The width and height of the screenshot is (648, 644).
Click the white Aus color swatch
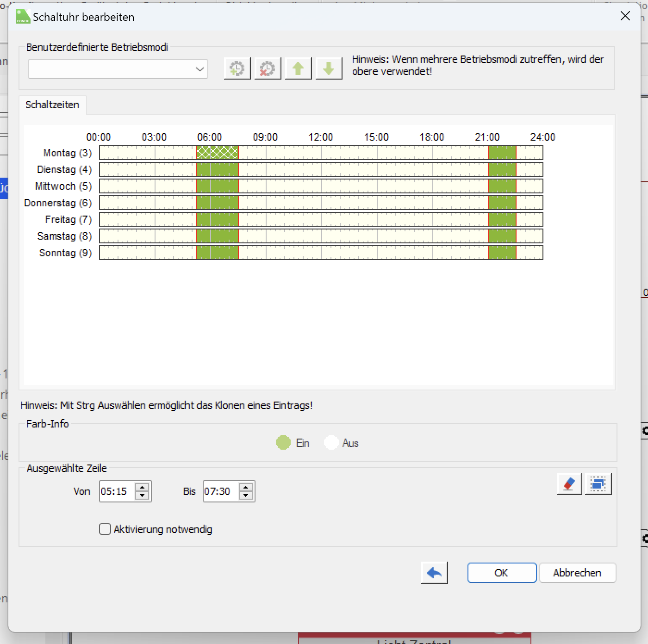(x=331, y=443)
